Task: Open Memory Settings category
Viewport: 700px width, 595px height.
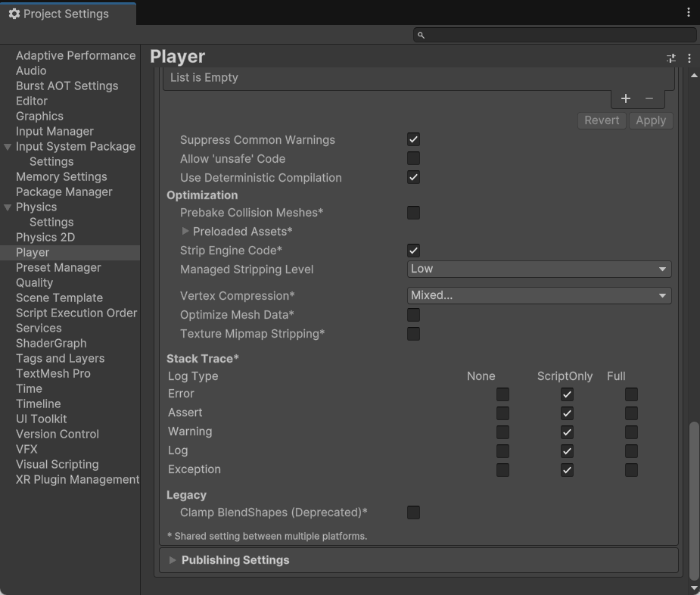Action: tap(61, 177)
